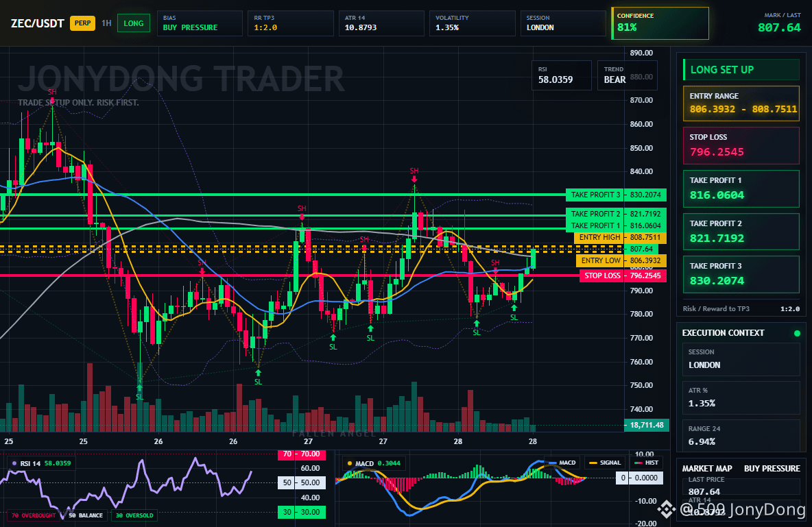The width and height of the screenshot is (812, 527).
Task: Click the white 50.00 RSI level tag
Action: (302, 483)
